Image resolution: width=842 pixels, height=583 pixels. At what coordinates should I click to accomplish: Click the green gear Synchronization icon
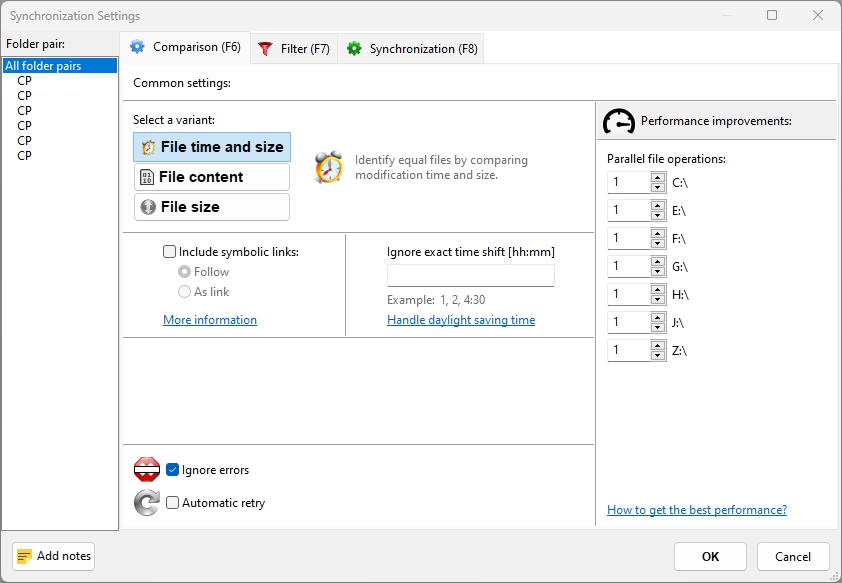pyautogui.click(x=354, y=48)
